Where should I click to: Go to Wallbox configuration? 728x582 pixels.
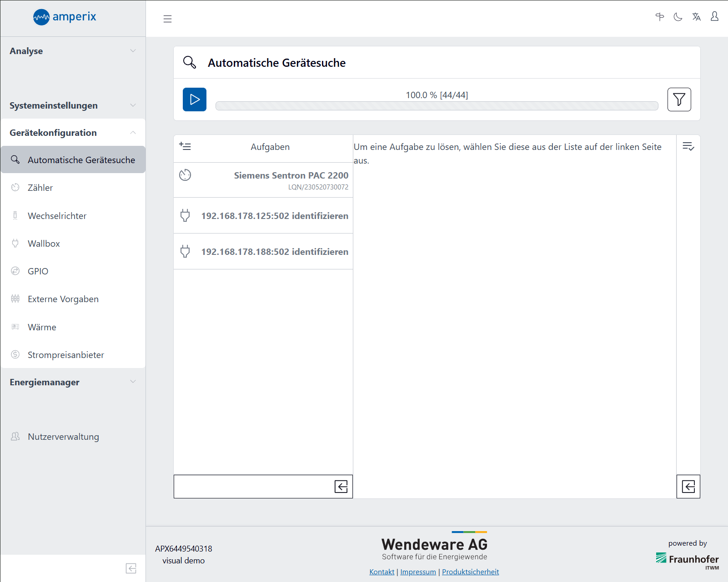coord(44,244)
